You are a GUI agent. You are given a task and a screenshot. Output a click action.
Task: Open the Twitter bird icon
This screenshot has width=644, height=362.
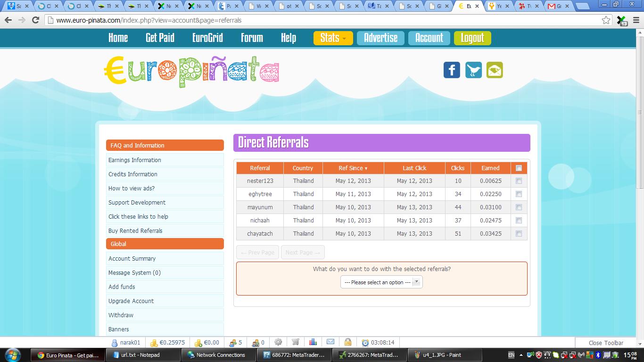pos(473,70)
